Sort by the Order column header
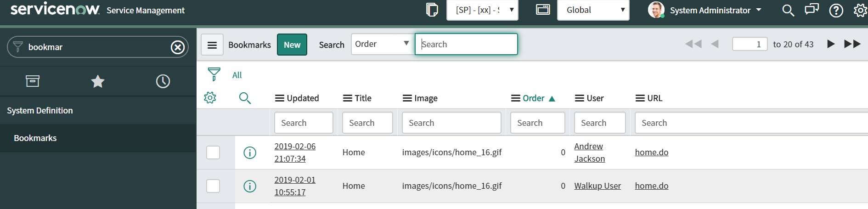The height and width of the screenshot is (209, 868). click(533, 98)
